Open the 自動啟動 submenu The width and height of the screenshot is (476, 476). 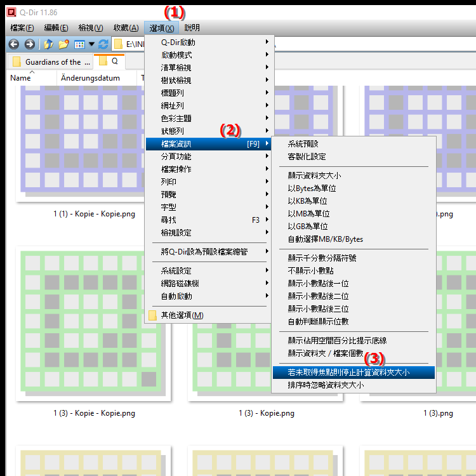tap(209, 296)
